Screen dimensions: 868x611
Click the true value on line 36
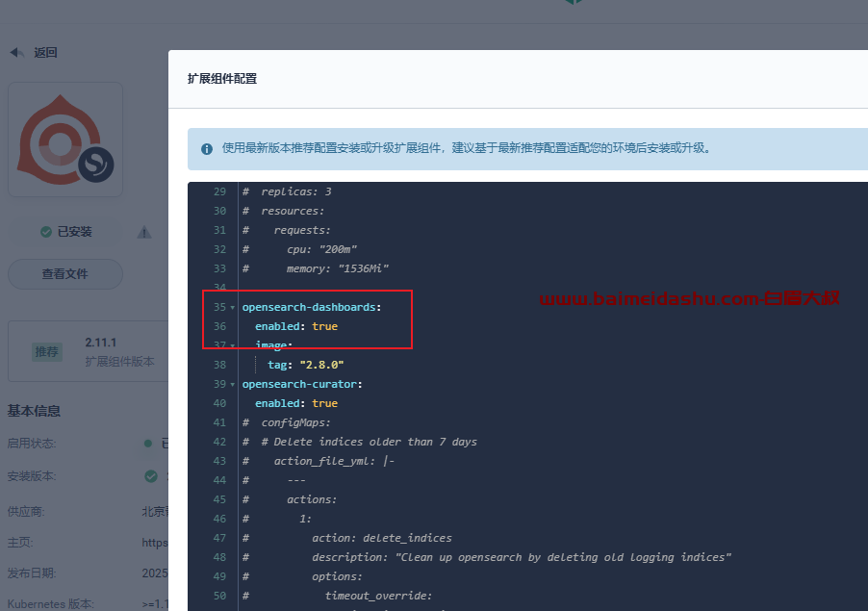click(324, 326)
